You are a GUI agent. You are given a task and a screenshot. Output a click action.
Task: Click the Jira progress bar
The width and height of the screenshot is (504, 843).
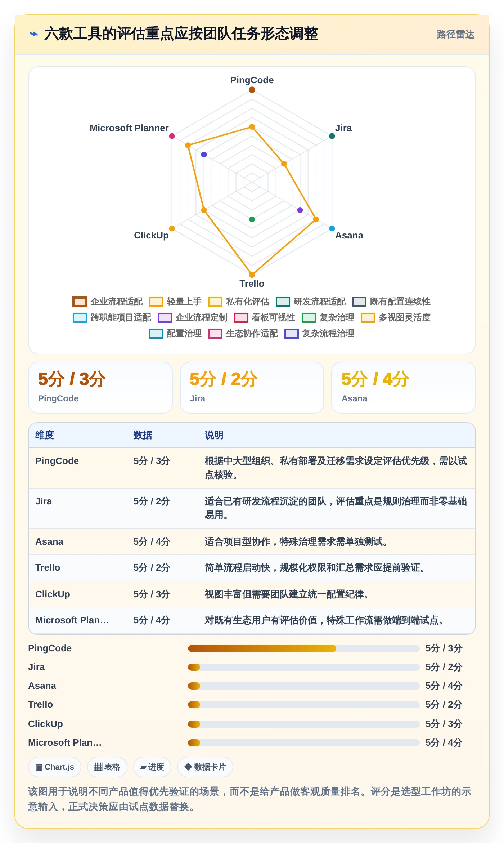(x=304, y=667)
